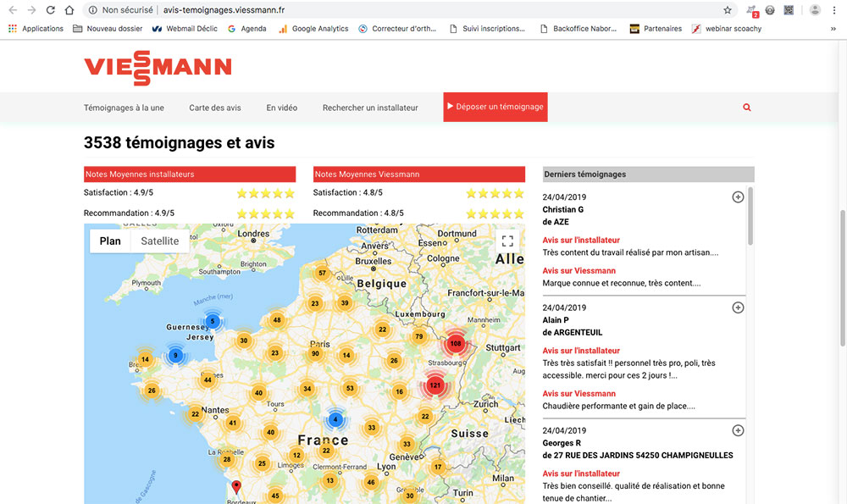
Task: Open the Chrome three-dot menu
Action: [834, 9]
